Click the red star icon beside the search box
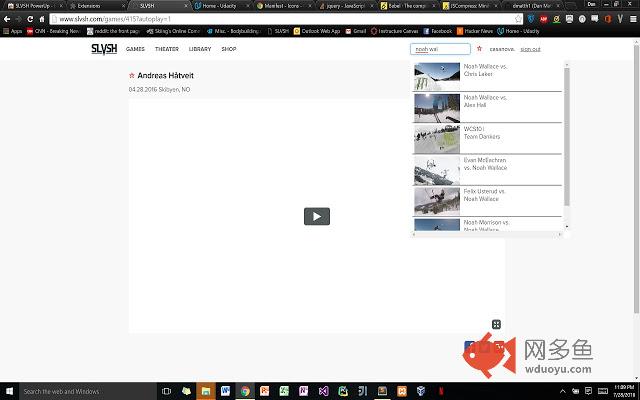Screen dimensions: 640x400 pyautogui.click(x=479, y=49)
